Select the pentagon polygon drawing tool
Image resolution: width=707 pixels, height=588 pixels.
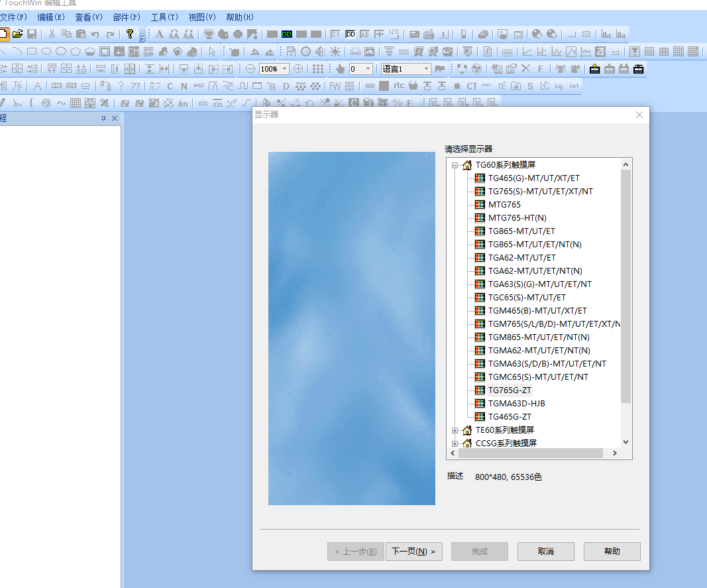coord(76,52)
